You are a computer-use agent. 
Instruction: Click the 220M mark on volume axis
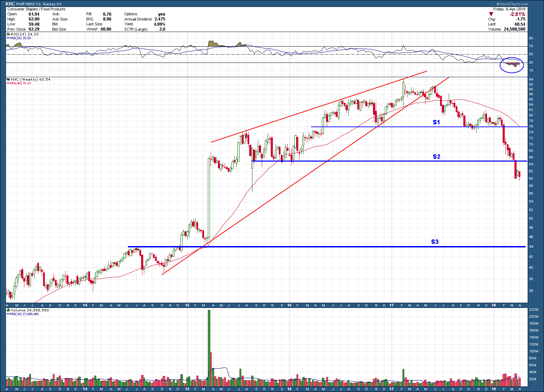pos(534,309)
